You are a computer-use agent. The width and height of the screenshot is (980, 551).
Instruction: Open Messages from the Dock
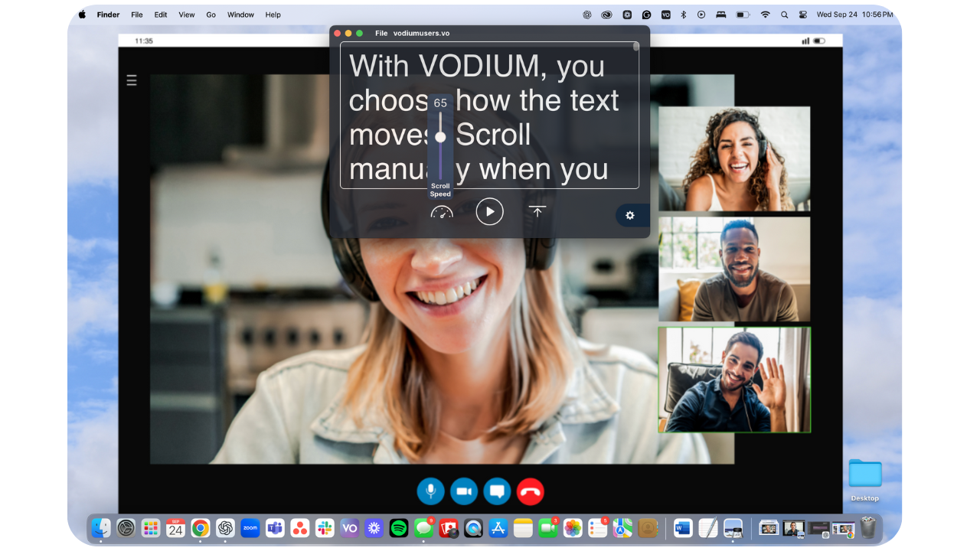[423, 528]
